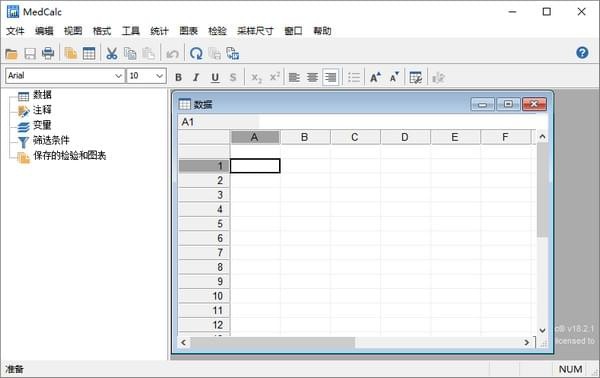Toggle subscript formatting
Viewport: 600px width, 378px height.
pos(256,78)
